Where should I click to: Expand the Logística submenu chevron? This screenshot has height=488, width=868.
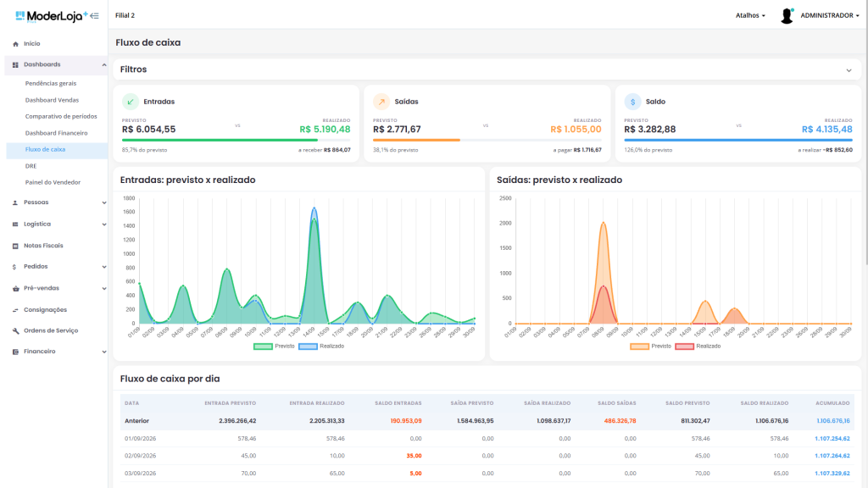(x=103, y=225)
